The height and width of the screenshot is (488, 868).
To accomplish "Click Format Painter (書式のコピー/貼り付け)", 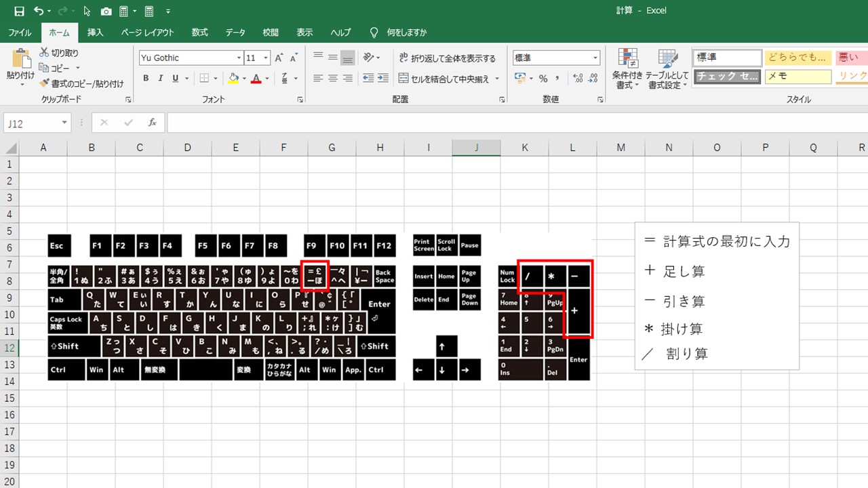I will click(x=81, y=83).
